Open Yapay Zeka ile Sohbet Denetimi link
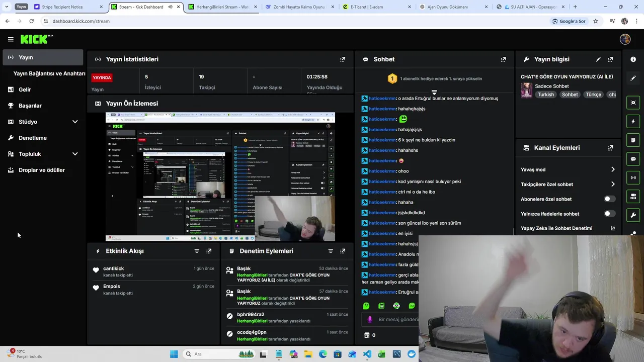This screenshot has width=644, height=362. [568, 228]
